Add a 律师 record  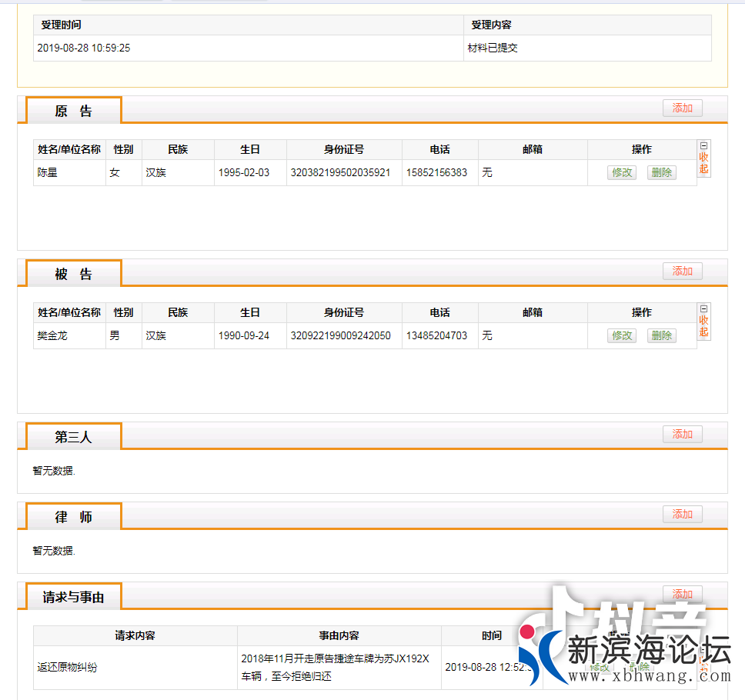tap(683, 514)
